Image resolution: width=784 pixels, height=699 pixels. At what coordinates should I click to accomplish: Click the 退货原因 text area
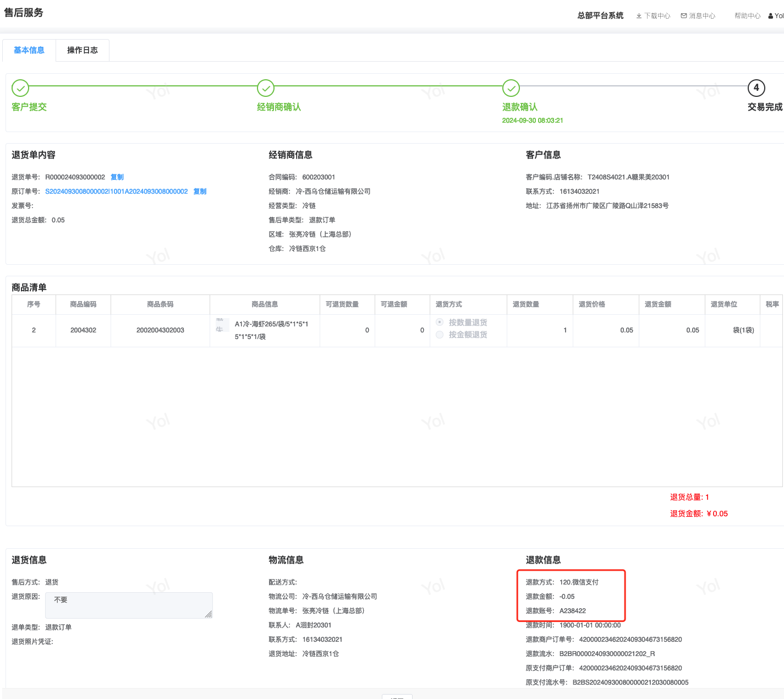[129, 605]
